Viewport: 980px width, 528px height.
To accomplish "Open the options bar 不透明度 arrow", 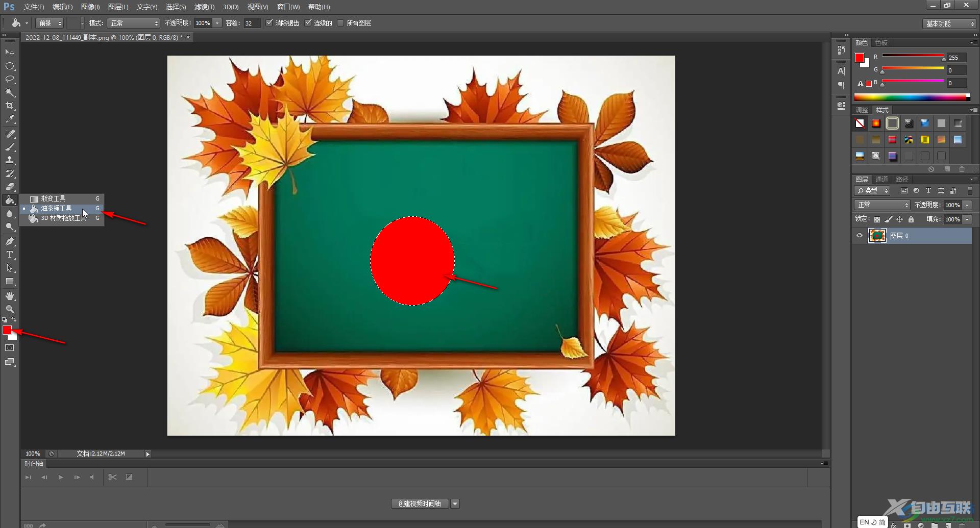I will (x=217, y=23).
